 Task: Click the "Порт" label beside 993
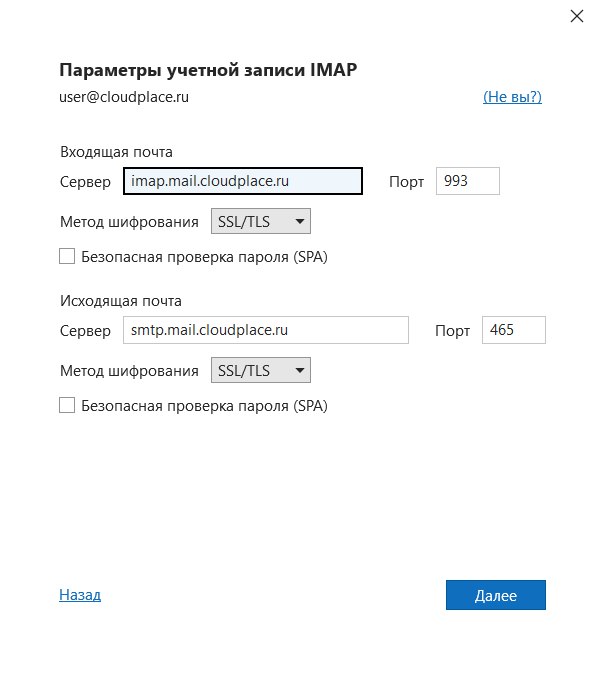pyautogui.click(x=406, y=182)
